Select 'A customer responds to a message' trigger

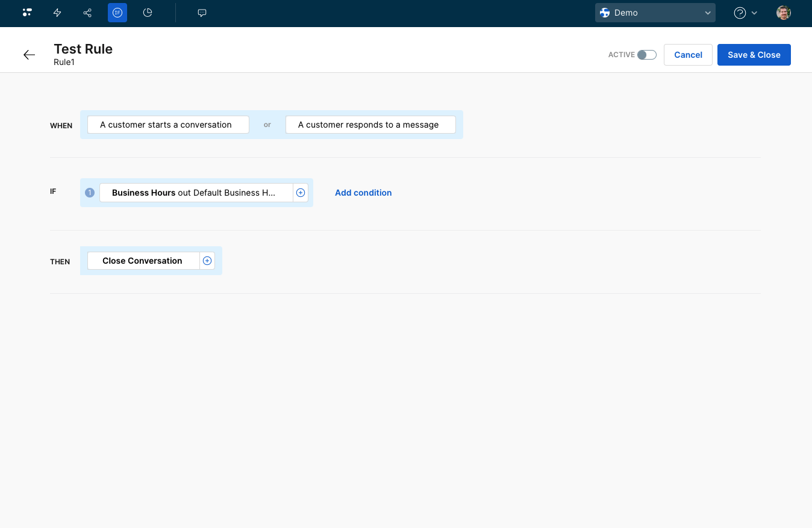coord(370,125)
